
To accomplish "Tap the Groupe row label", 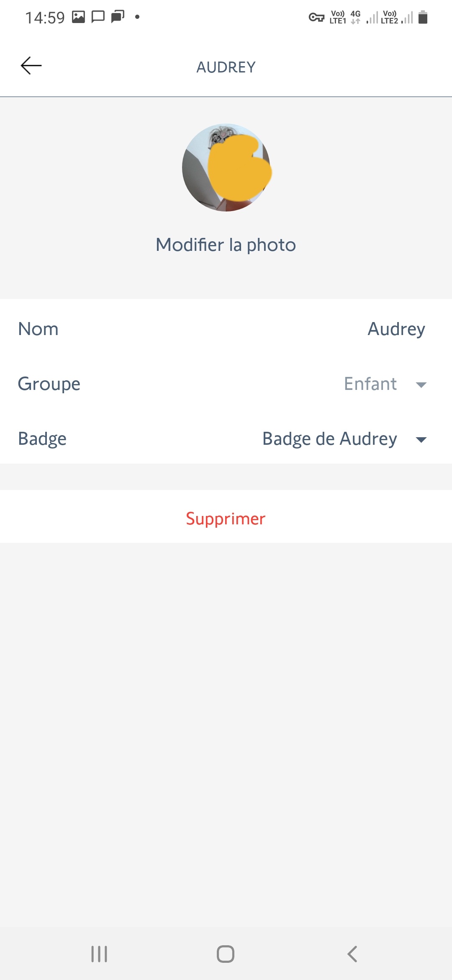I will tap(49, 384).
